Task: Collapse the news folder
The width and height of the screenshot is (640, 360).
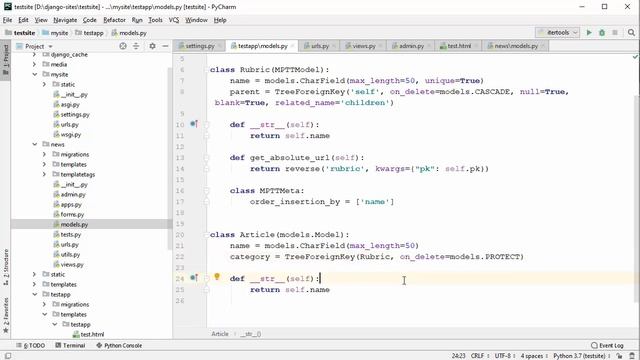Action: (35, 144)
